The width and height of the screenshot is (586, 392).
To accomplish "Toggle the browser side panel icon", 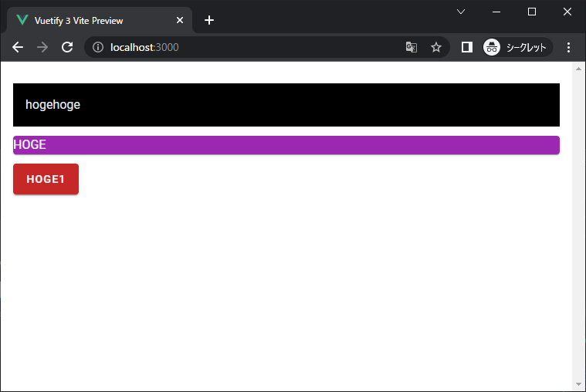I will click(x=467, y=47).
